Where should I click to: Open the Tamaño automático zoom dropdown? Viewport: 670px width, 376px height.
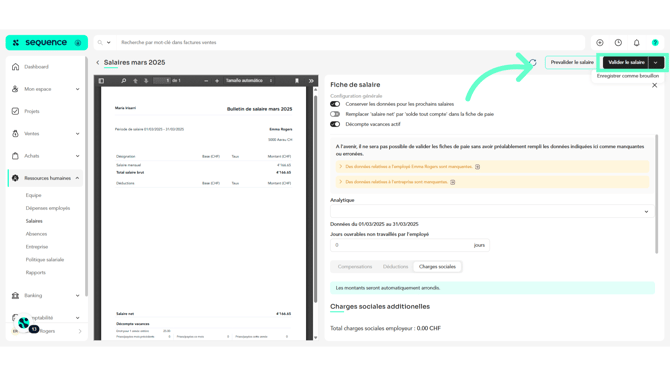point(249,80)
